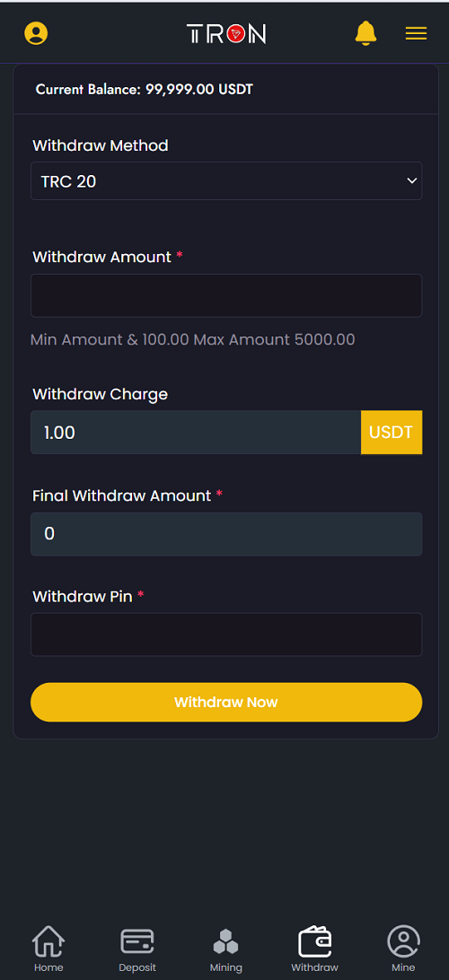Open the Withdraw Method dropdown

point(226,181)
